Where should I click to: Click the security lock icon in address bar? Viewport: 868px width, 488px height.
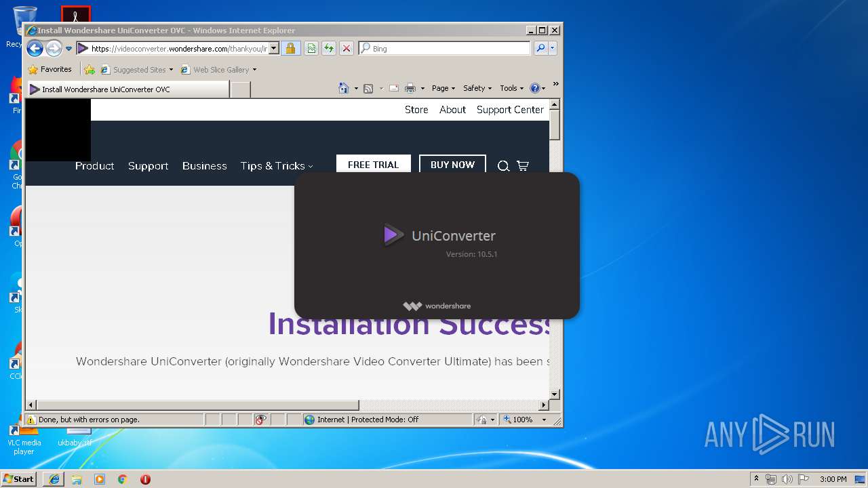290,48
